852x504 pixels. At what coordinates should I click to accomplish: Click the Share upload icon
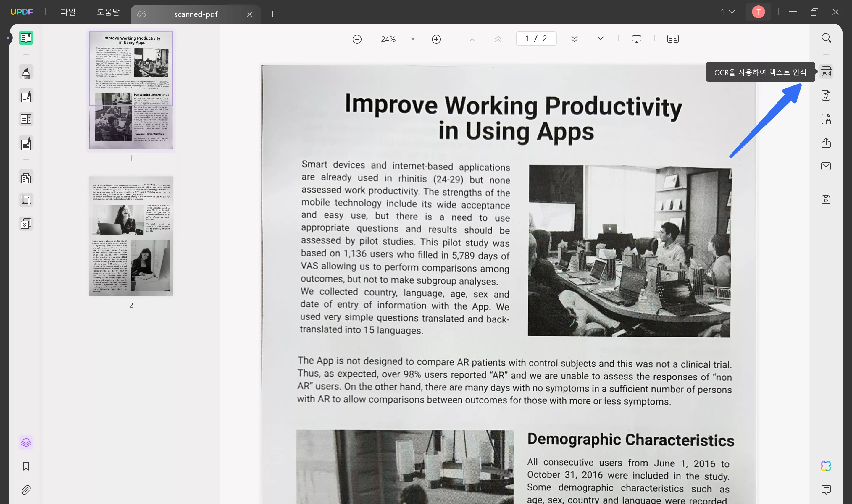click(826, 143)
